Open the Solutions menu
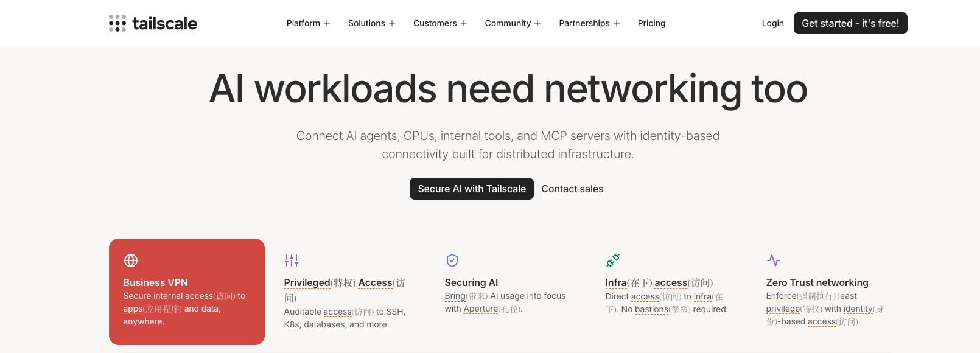980x353 pixels. pyautogui.click(x=366, y=23)
